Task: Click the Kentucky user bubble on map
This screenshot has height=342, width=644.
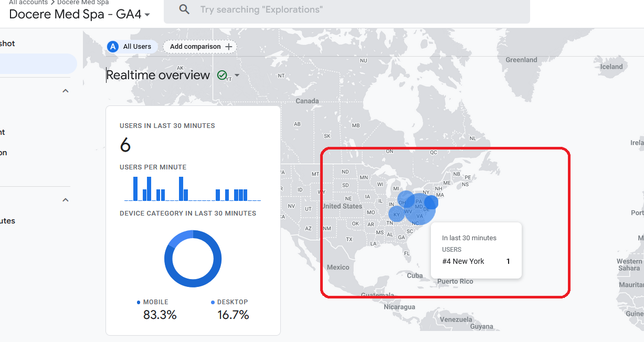Action: (397, 214)
